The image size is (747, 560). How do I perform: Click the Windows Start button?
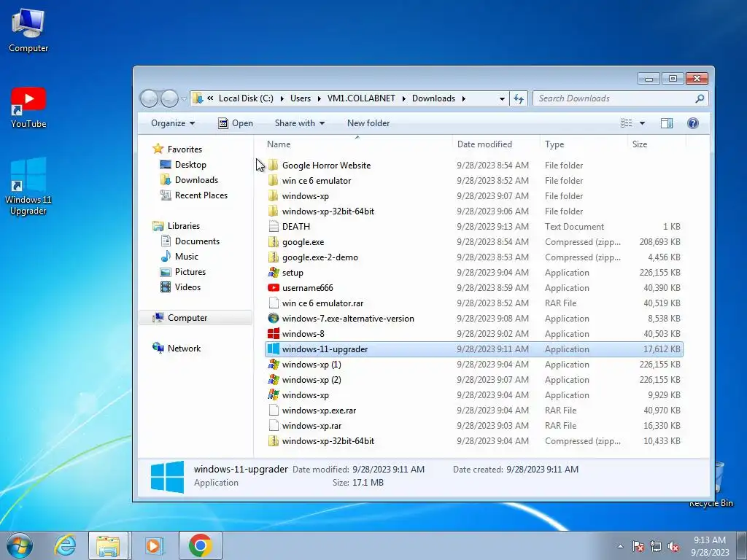pyautogui.click(x=20, y=545)
